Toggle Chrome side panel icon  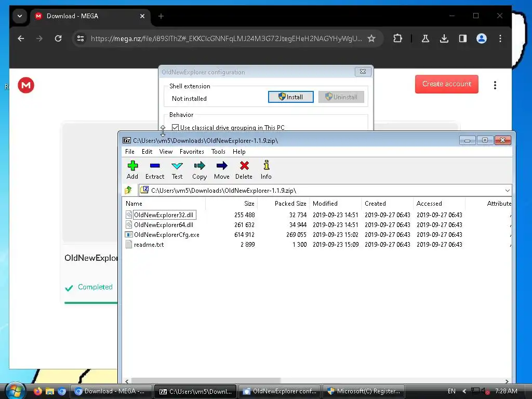pyautogui.click(x=463, y=38)
